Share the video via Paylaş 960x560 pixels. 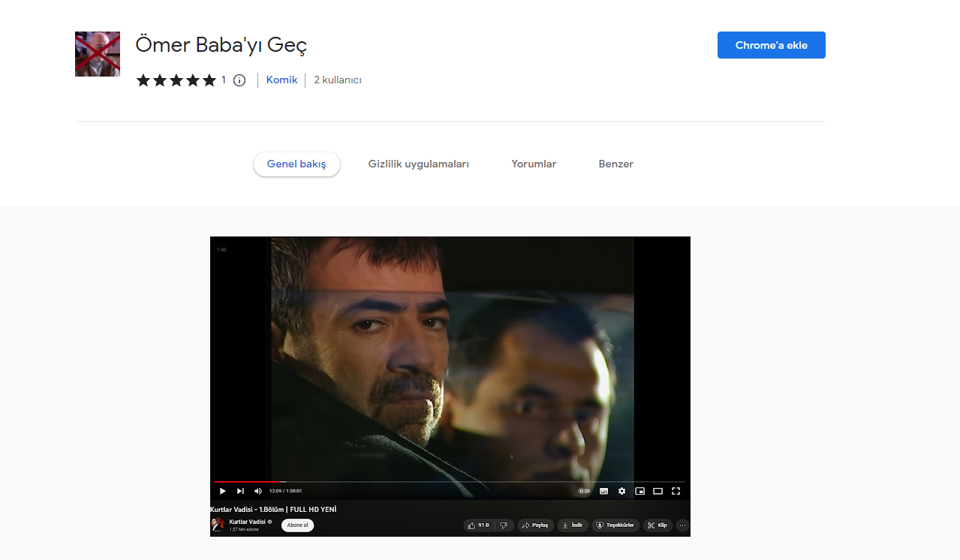pos(536,525)
